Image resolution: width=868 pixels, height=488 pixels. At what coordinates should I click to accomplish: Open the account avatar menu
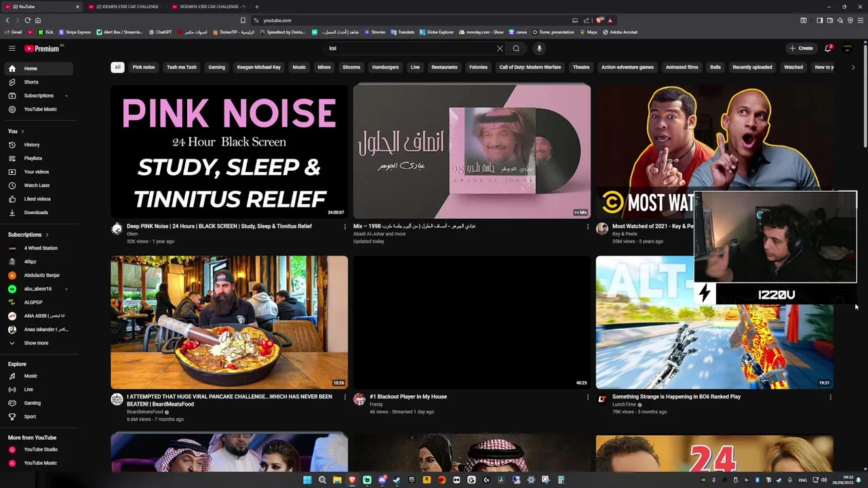(847, 48)
